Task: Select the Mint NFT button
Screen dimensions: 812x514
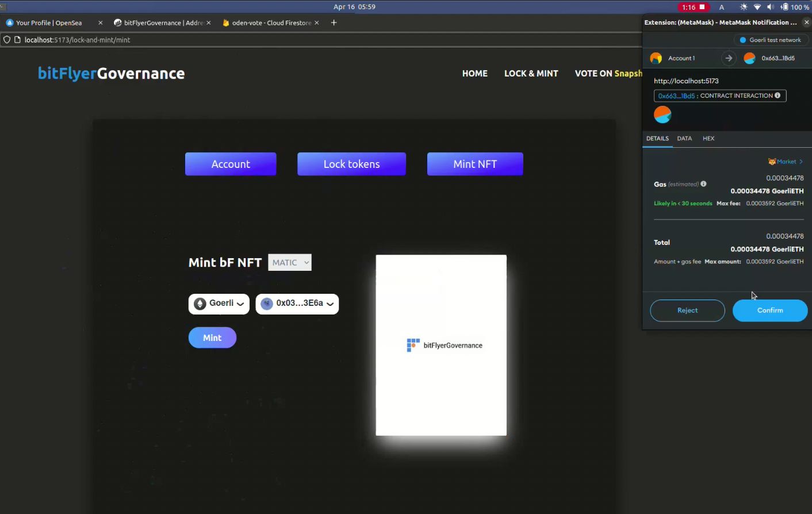Action: (475, 164)
